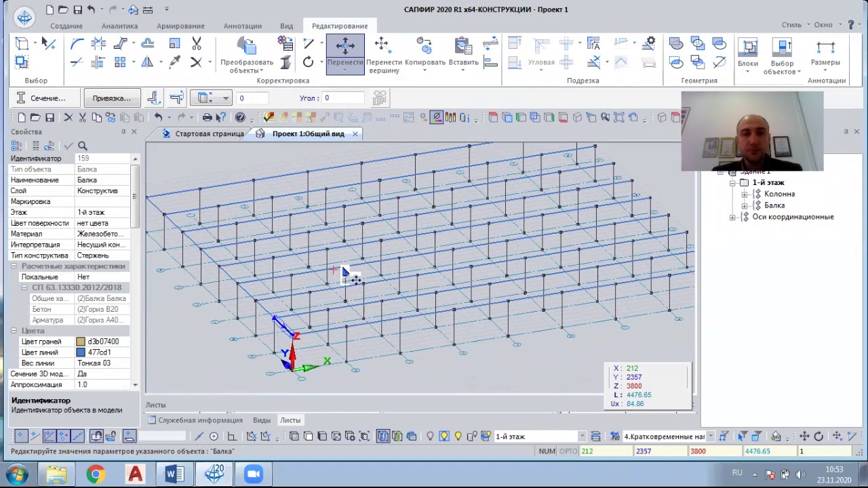Click the Вставить clipboard icon
The image size is (868, 488).
pyautogui.click(x=464, y=46)
